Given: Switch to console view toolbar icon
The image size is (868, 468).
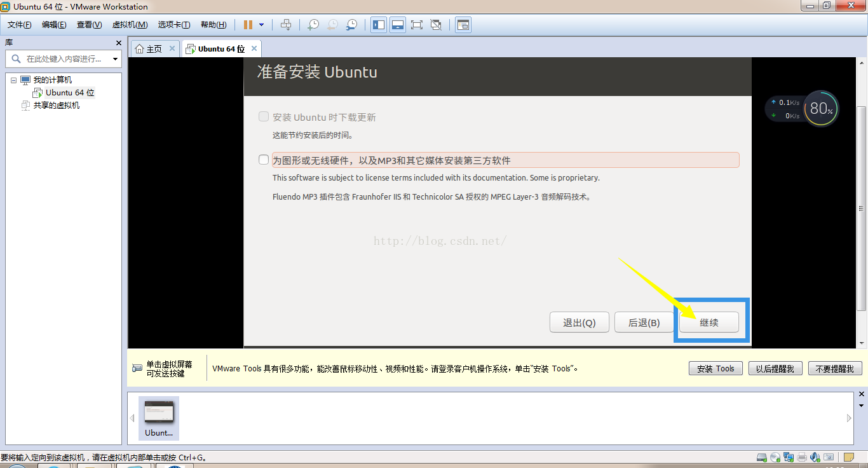Looking at the screenshot, I should (463, 25).
